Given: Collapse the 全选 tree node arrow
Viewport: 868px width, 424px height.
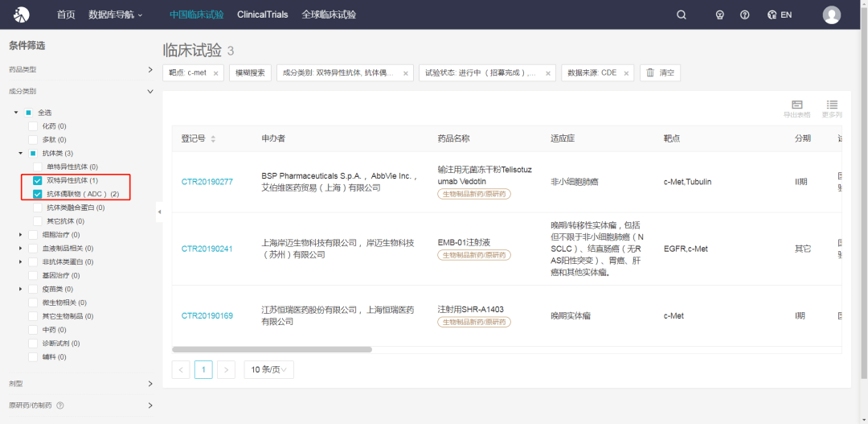Looking at the screenshot, I should point(16,113).
